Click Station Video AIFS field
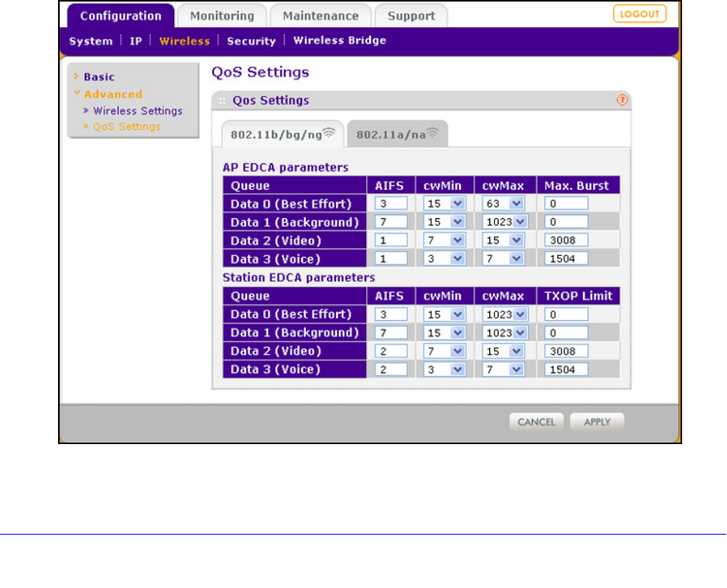This screenshot has height=588, width=727. click(391, 350)
